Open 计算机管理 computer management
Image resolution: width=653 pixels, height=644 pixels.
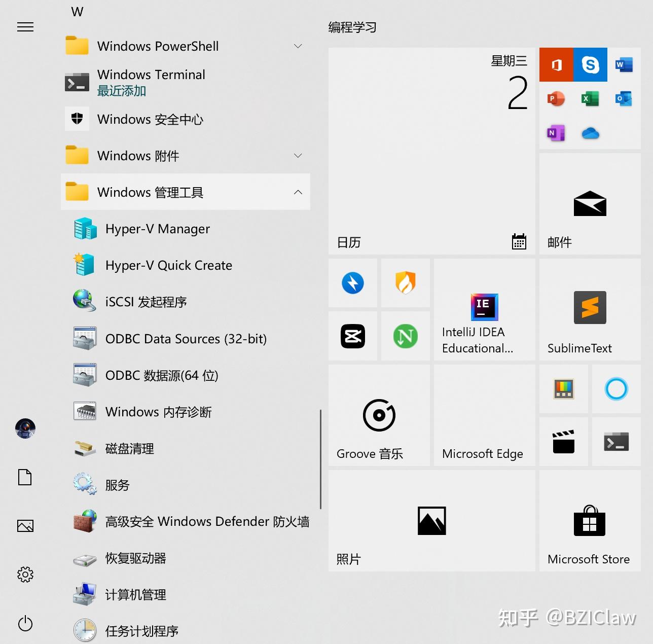186,595
